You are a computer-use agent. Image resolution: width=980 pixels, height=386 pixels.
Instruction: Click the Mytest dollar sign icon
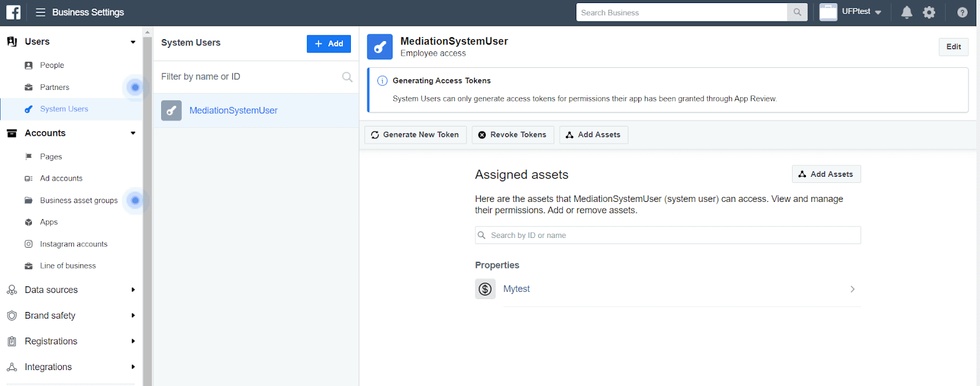[x=485, y=289]
